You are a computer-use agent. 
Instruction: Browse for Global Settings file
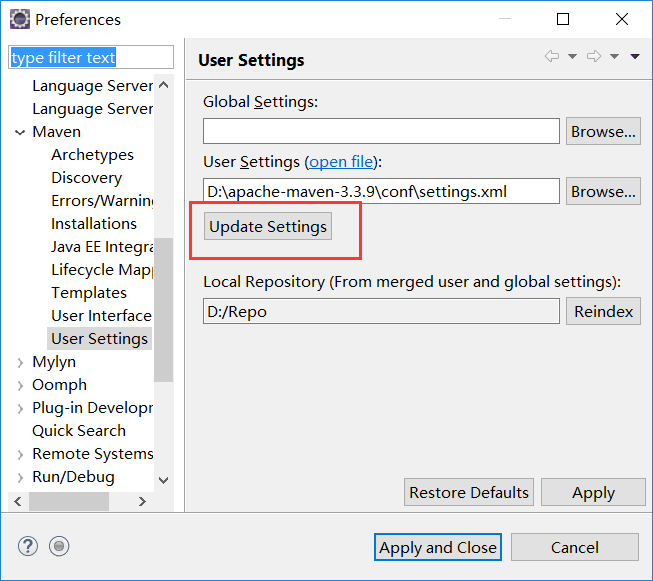(603, 131)
